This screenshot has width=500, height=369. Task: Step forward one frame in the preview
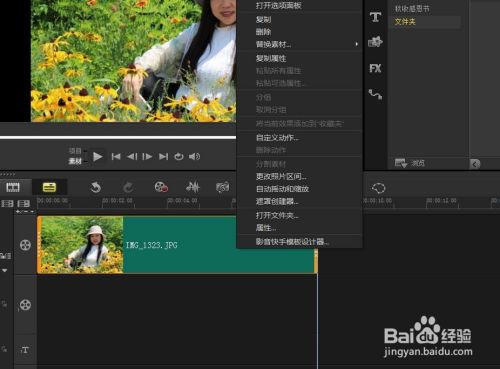[x=147, y=157]
